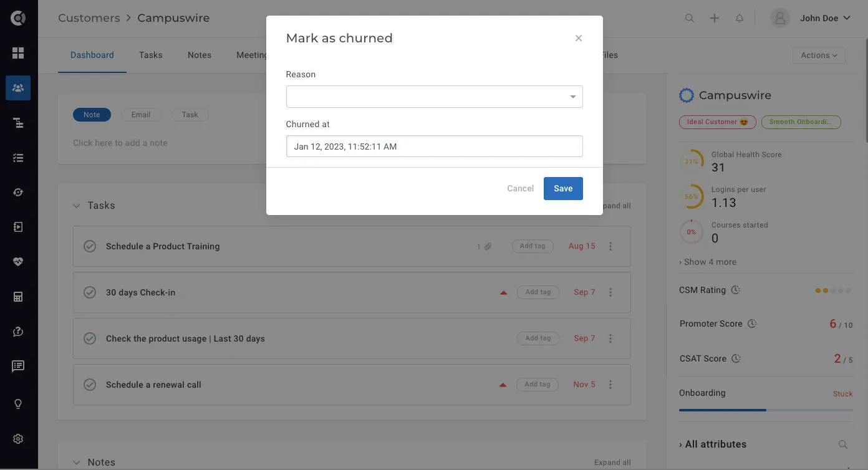
Task: Click the history icon next to CSM Rating
Action: pyautogui.click(x=736, y=290)
